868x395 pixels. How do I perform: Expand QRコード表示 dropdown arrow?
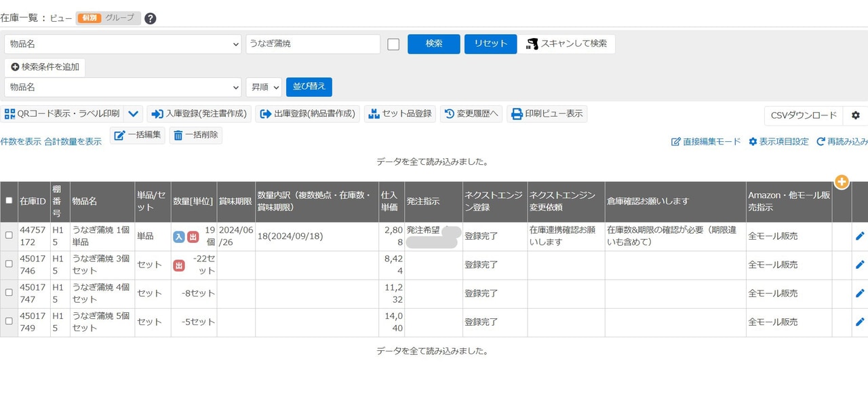point(134,114)
